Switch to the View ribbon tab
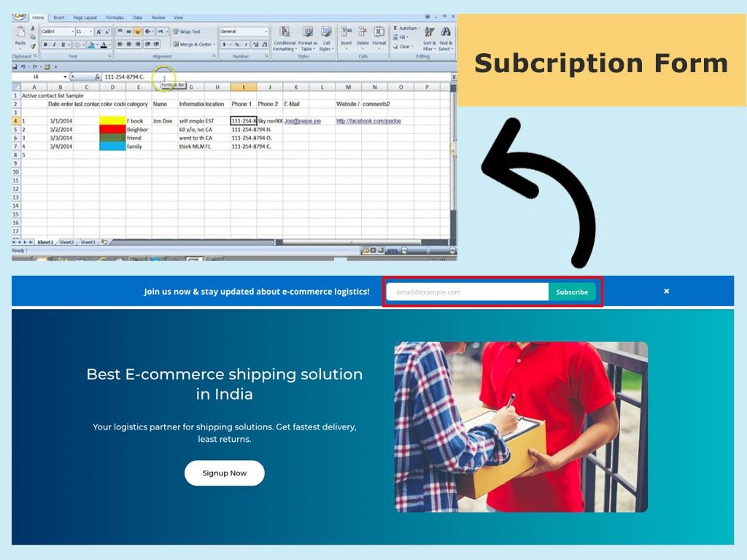The image size is (747, 560). click(x=178, y=17)
